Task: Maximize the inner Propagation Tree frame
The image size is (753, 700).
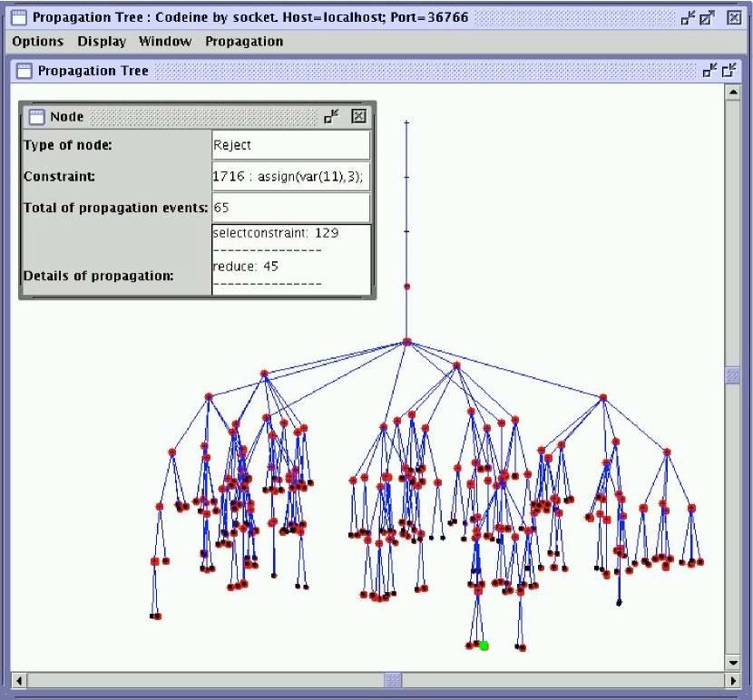Action: [x=729, y=71]
